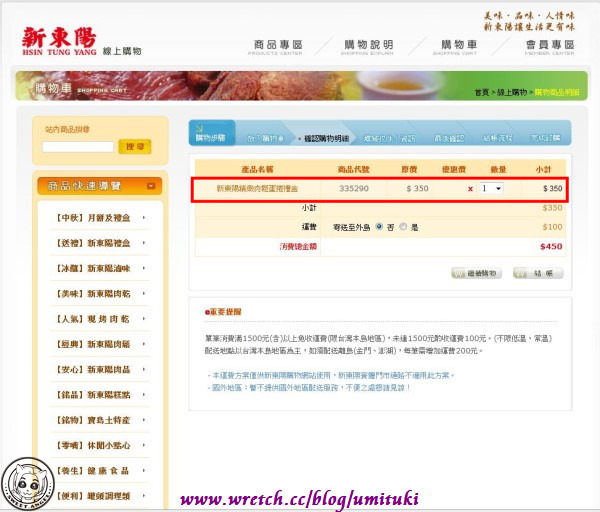
Task: Expand arrow beside 【零嘴】休閒小點心
Action: click(x=144, y=445)
